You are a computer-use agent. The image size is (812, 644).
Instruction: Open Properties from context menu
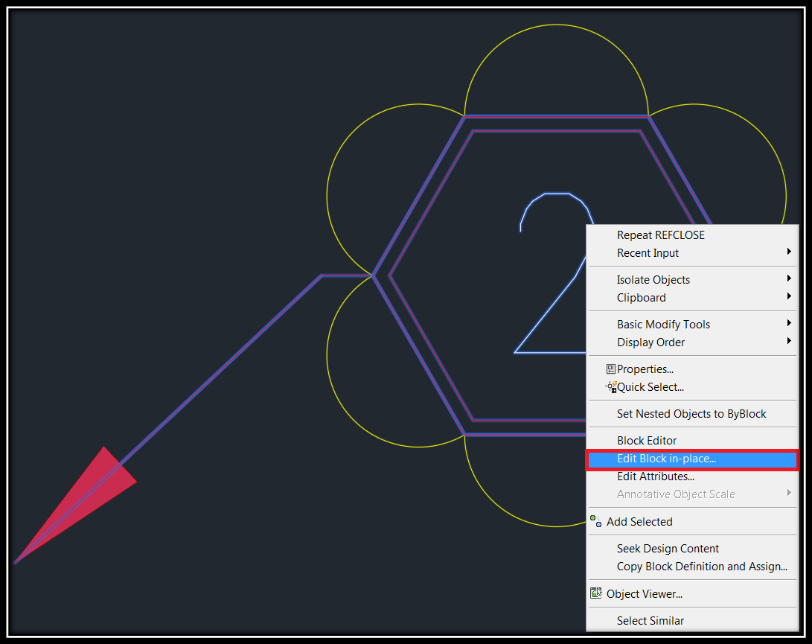(x=692, y=369)
